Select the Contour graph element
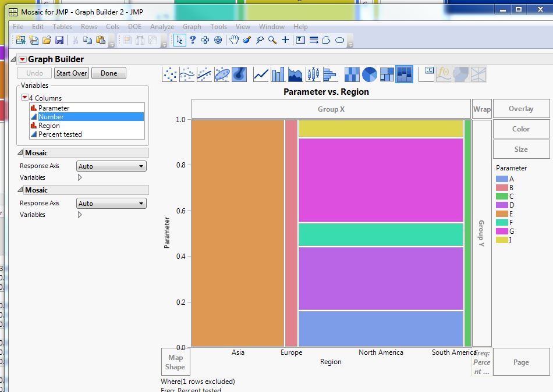This screenshot has height=392, width=553. (x=239, y=74)
